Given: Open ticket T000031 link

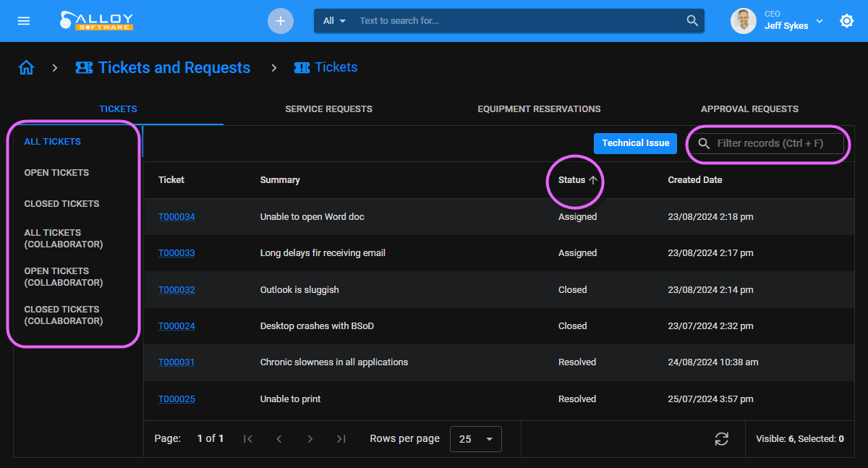Looking at the screenshot, I should pyautogui.click(x=176, y=362).
